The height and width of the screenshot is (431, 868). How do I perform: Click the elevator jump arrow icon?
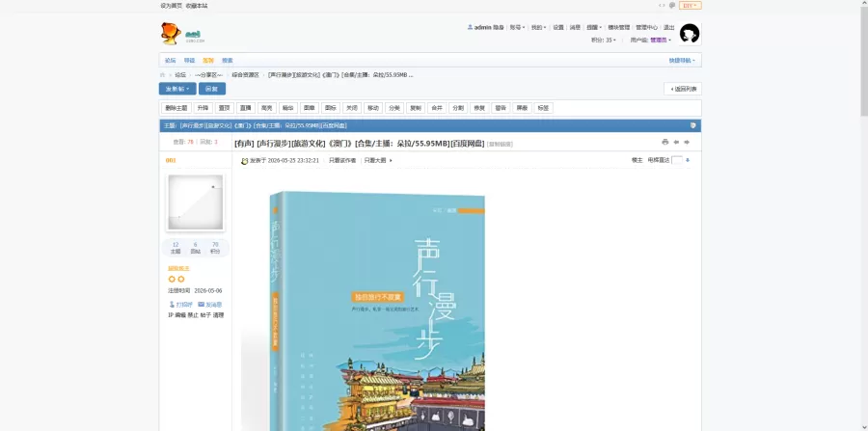(688, 160)
